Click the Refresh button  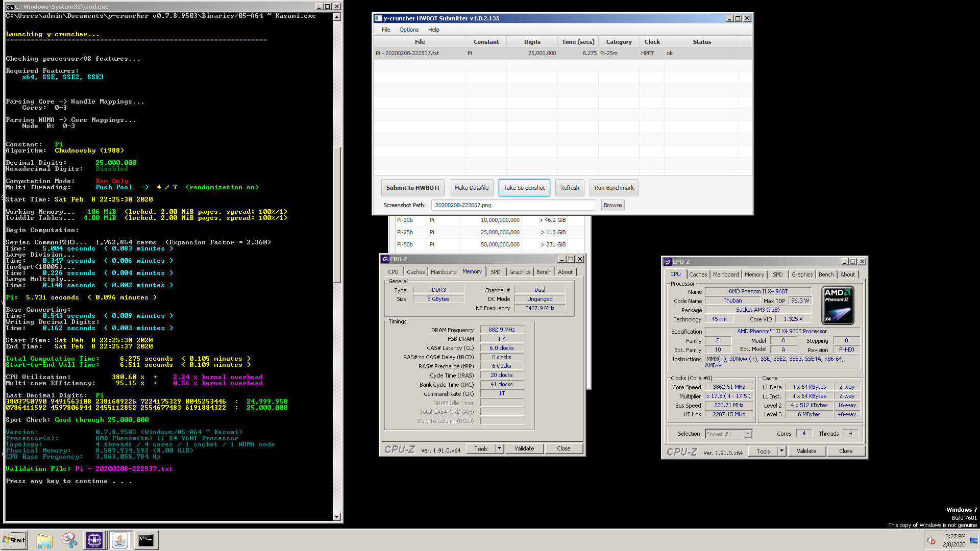pos(570,188)
